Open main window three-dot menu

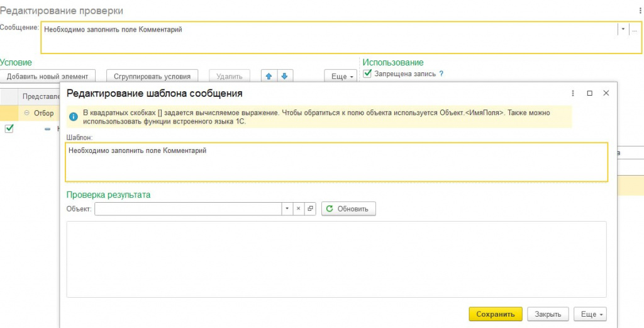(x=640, y=11)
